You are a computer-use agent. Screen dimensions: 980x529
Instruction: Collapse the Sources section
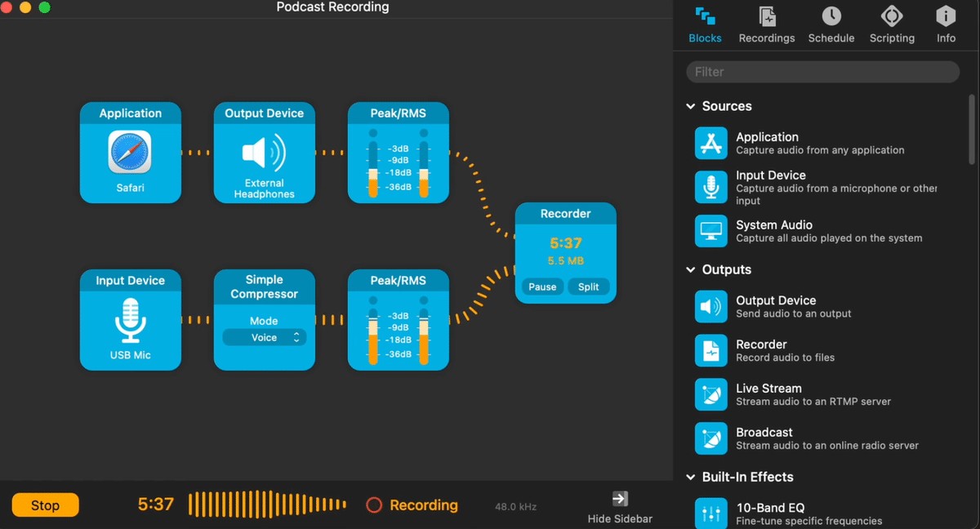pos(691,106)
